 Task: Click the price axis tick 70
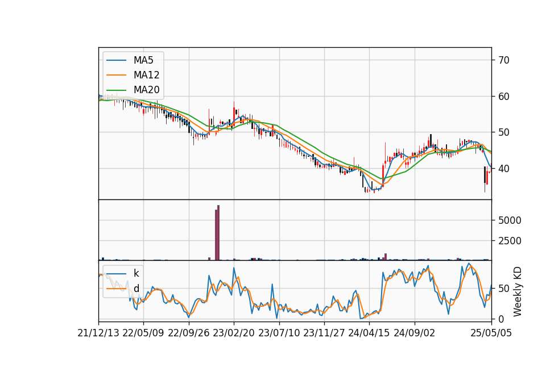(504, 60)
